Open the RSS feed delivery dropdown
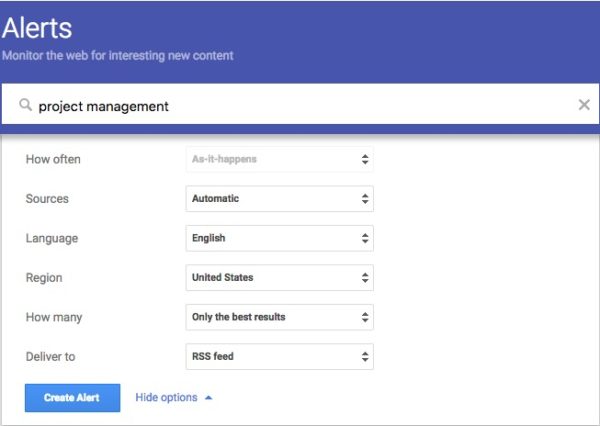This screenshot has width=600, height=426. [x=280, y=356]
